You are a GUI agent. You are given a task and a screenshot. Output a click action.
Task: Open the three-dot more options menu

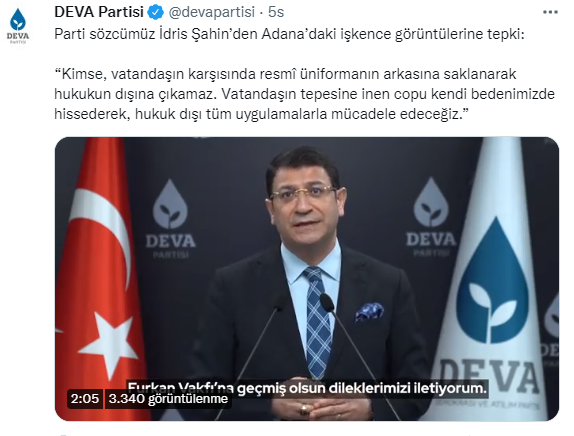click(x=550, y=12)
